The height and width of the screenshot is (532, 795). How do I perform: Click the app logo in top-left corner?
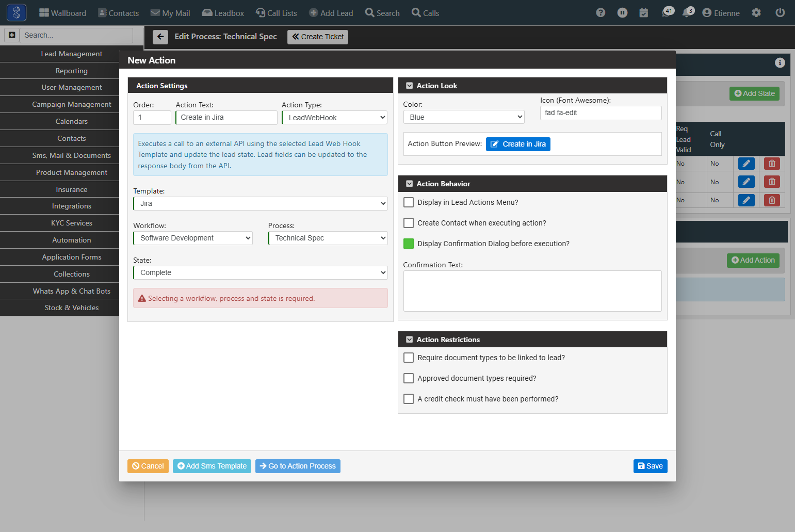tap(17, 12)
